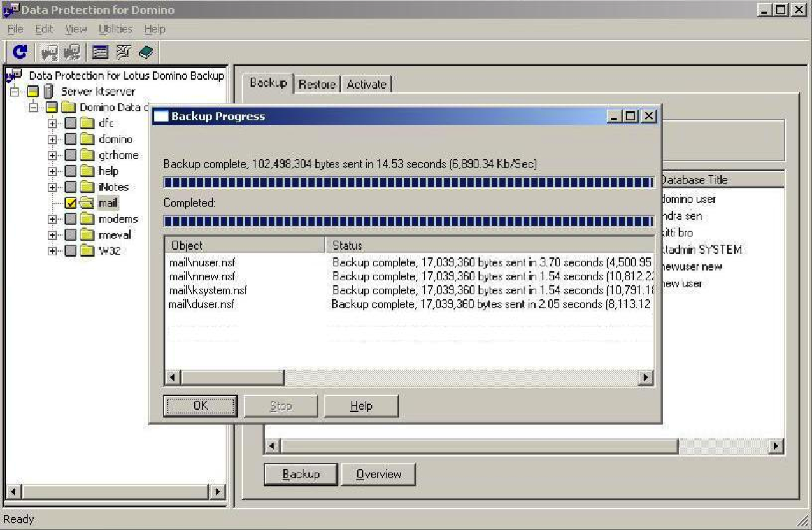Open the list view toolbar icon
The width and height of the screenshot is (812, 530).
(x=100, y=52)
